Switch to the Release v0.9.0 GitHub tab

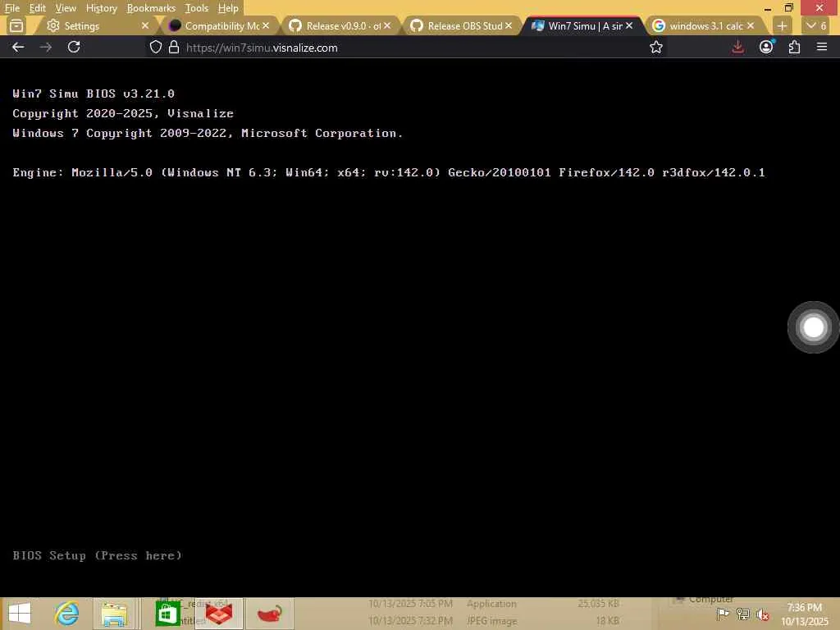coord(335,25)
